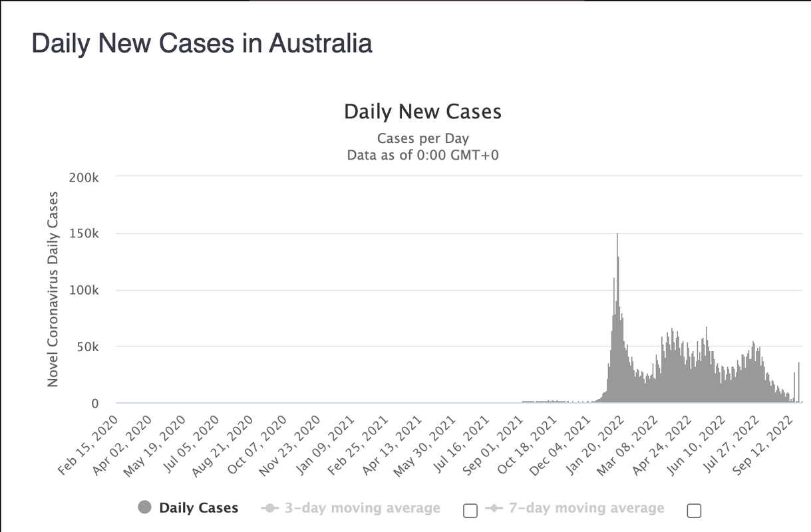The image size is (811, 532).
Task: Click the isolated spike bar at far right
Action: [798, 382]
